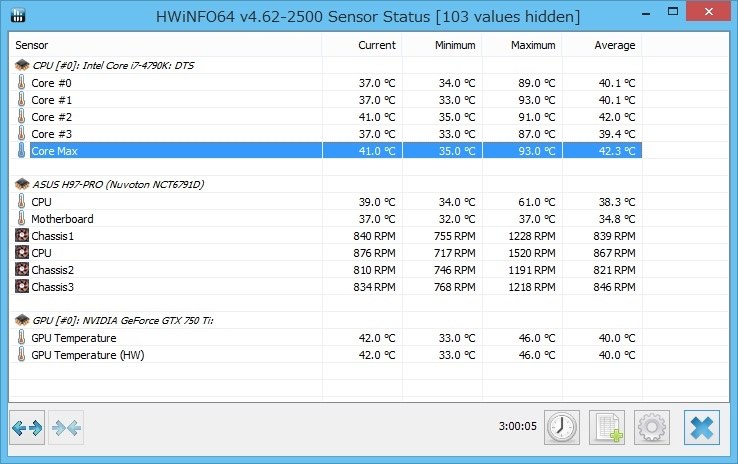The image size is (738, 464).
Task: Click thermometer icon beside GPU Temperature (HW)
Action: (x=21, y=354)
